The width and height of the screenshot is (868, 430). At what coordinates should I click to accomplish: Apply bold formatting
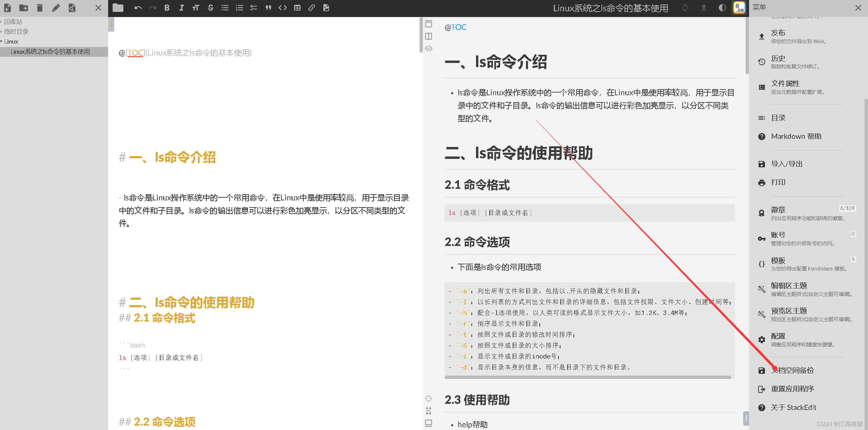coord(167,8)
